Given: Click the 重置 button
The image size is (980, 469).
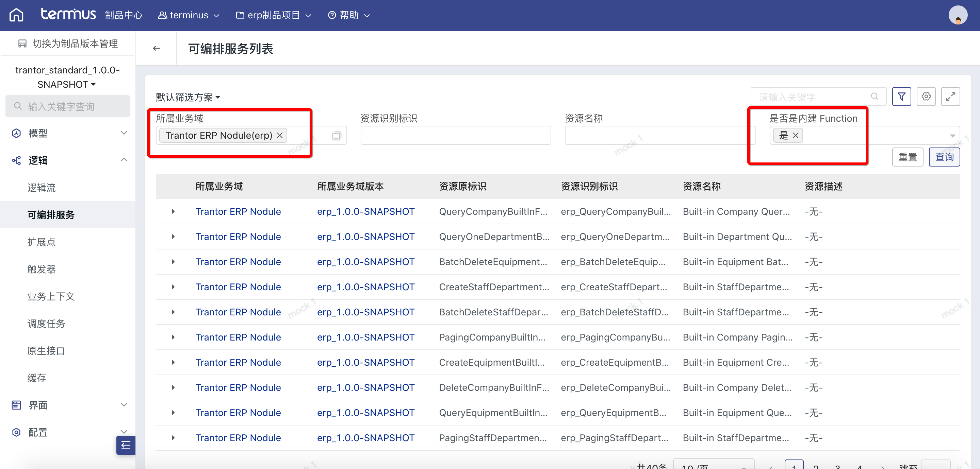Looking at the screenshot, I should click(907, 157).
